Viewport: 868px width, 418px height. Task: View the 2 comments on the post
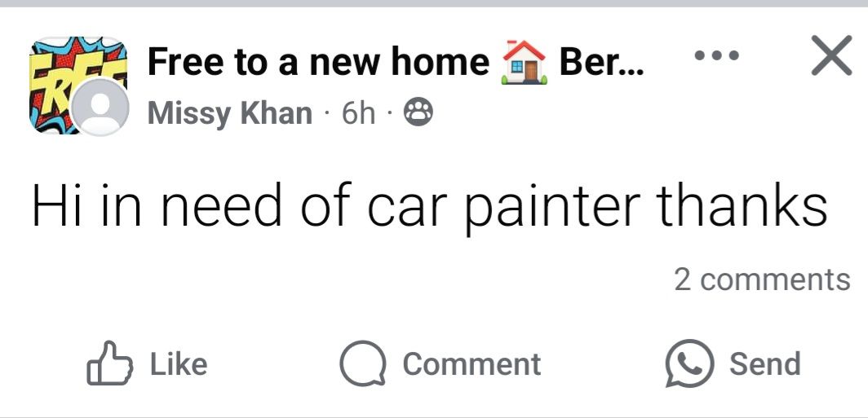(761, 279)
